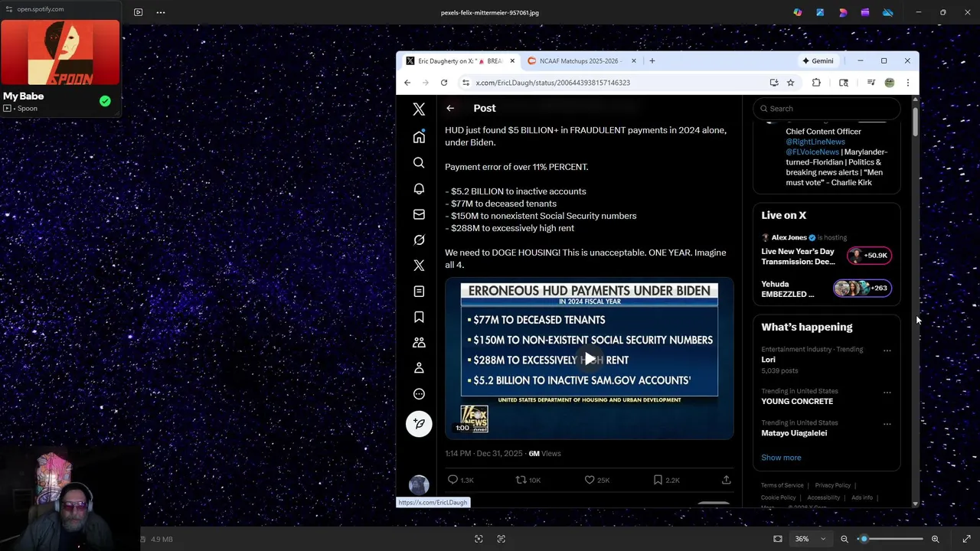Viewport: 980px width, 551px height.
Task: Navigate back in Chrome
Action: [x=407, y=83]
